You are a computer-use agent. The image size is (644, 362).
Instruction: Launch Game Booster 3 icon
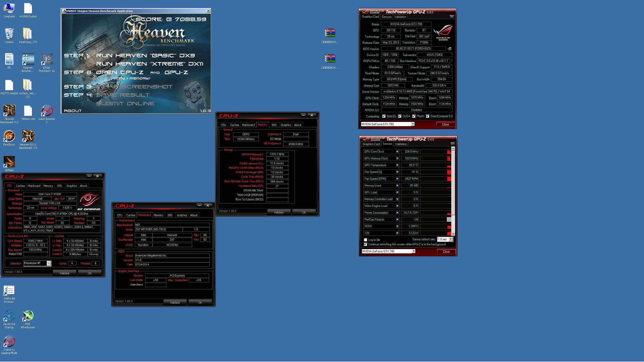(x=47, y=114)
